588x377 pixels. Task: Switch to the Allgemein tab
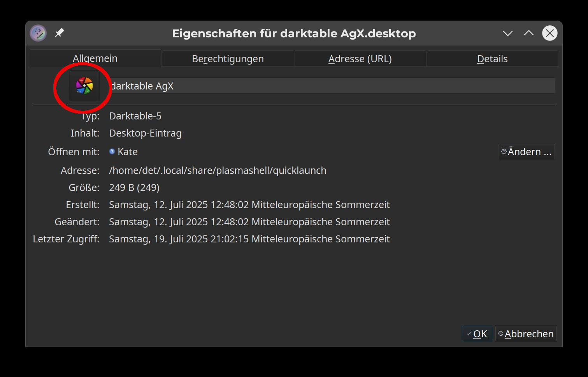point(95,58)
